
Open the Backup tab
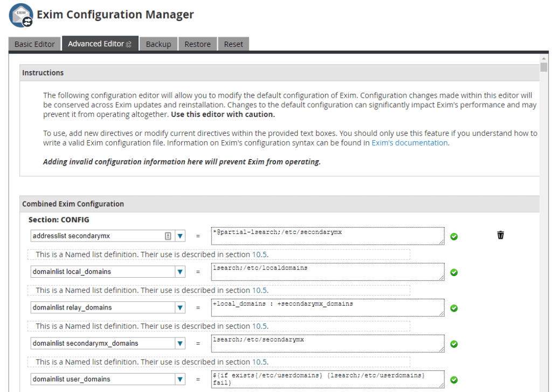click(158, 44)
